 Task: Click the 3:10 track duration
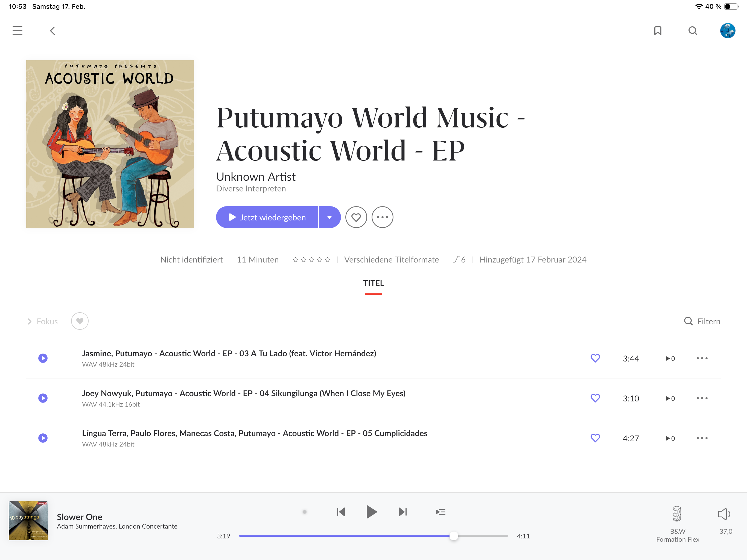[631, 398]
